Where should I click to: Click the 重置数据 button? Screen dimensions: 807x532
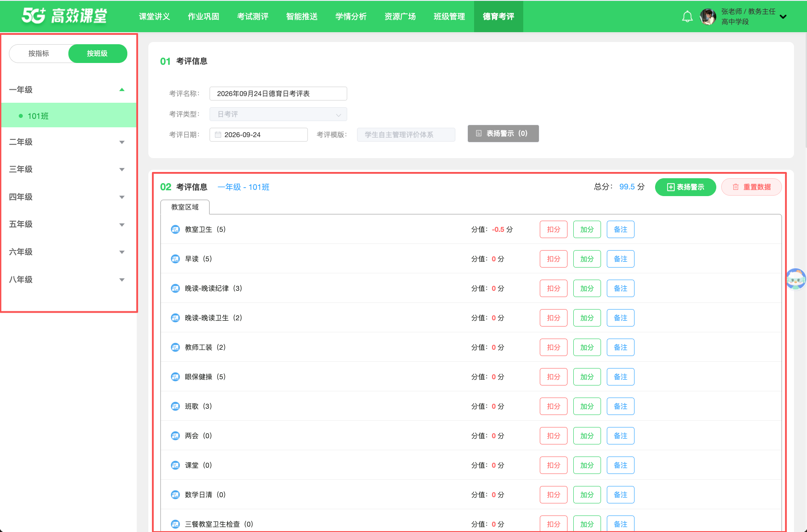(752, 187)
